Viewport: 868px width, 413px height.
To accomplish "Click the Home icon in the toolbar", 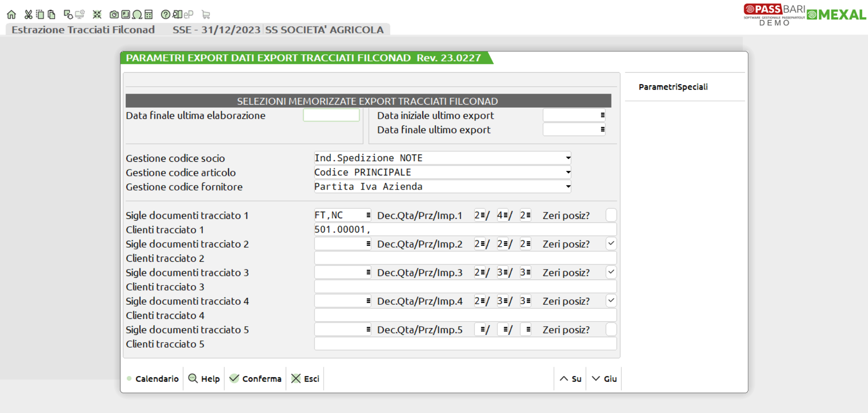I will coord(11,15).
